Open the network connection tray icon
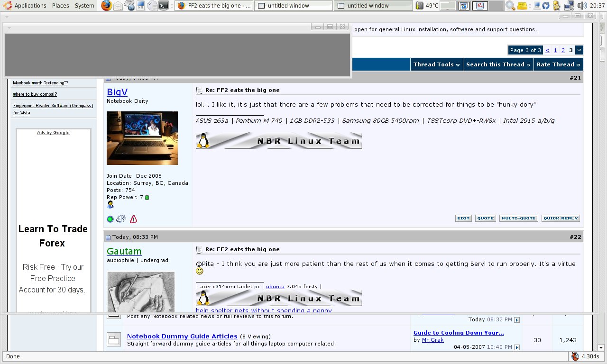Screen dimensions: 607x364 (x=569, y=6)
